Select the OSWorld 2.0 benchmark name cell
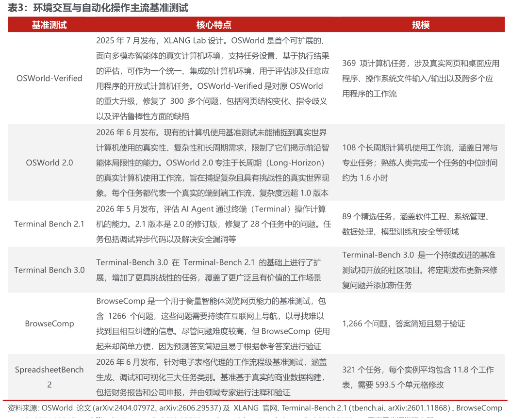The height and width of the screenshot is (420, 510). (x=49, y=162)
